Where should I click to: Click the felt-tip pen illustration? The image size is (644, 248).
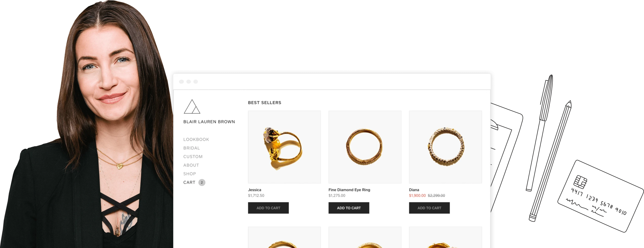click(540, 133)
